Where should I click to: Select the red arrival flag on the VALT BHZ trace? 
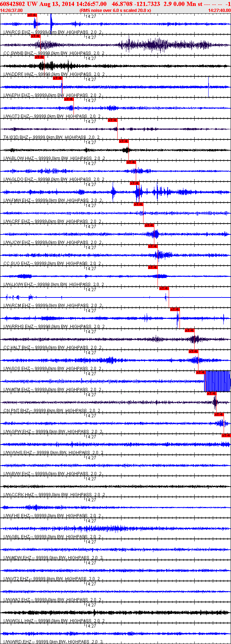tap(190, 330)
